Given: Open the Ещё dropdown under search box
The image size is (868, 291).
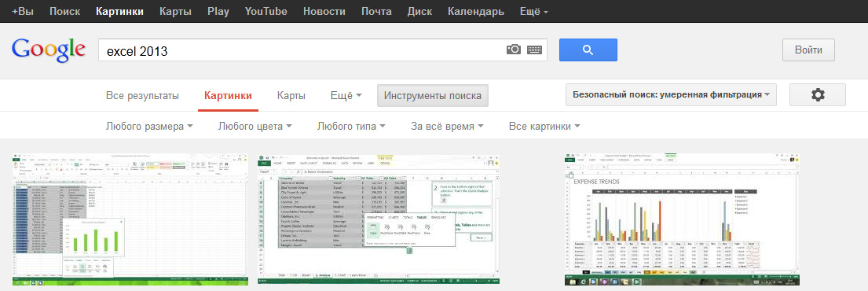Looking at the screenshot, I should pos(346,95).
